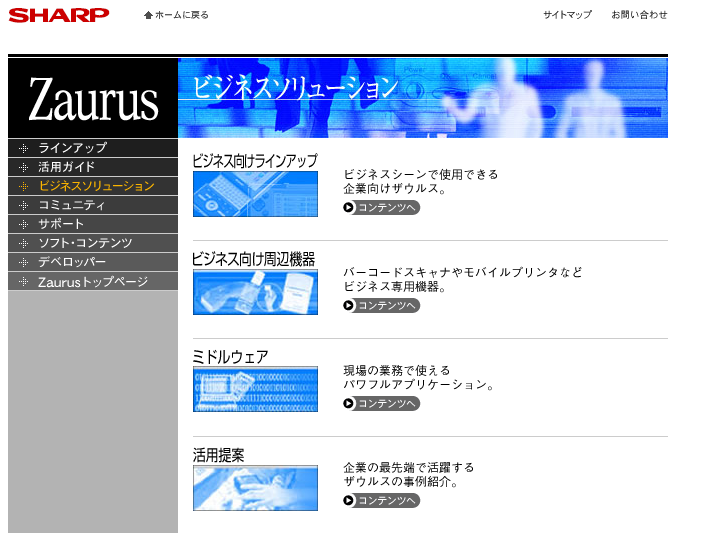The width and height of the screenshot is (703, 533).
Task: Click the bullet icon next to ラインアップ
Action: coord(23,148)
